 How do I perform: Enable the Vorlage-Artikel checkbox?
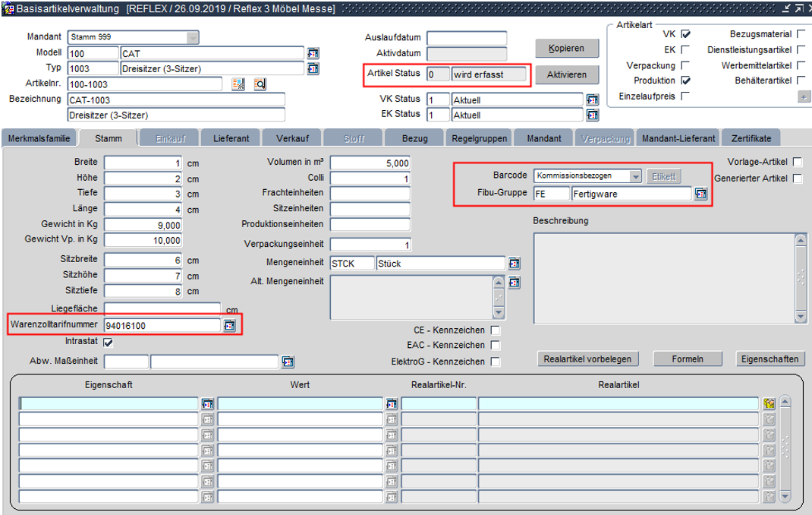(798, 162)
